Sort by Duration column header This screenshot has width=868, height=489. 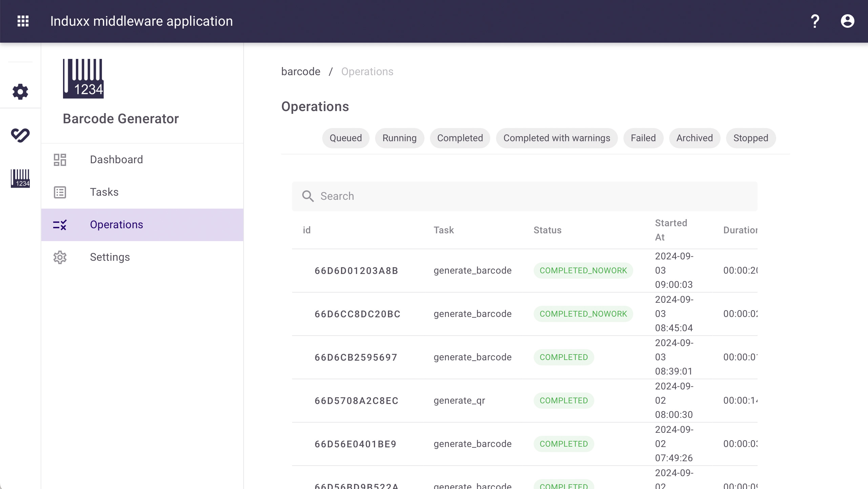pyautogui.click(x=740, y=230)
